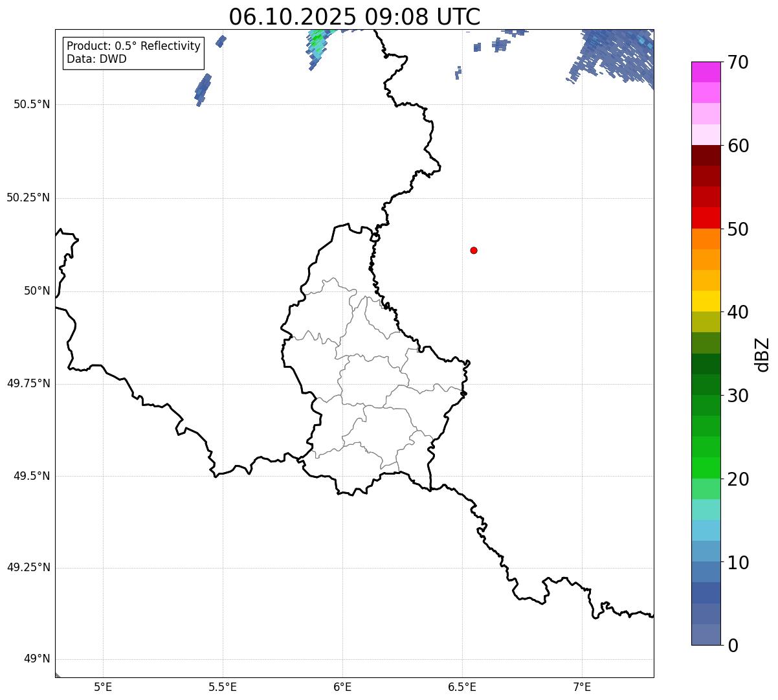Click the 49°N latitude label

(x=37, y=659)
